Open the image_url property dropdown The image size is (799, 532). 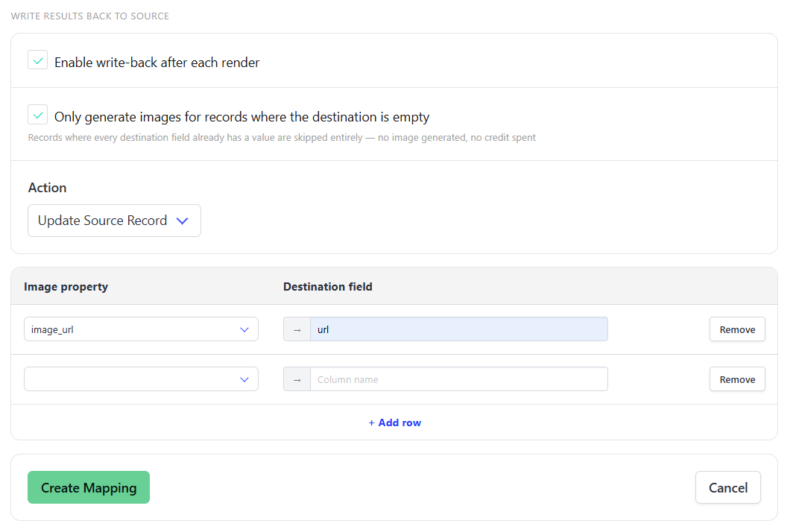pyautogui.click(x=141, y=329)
